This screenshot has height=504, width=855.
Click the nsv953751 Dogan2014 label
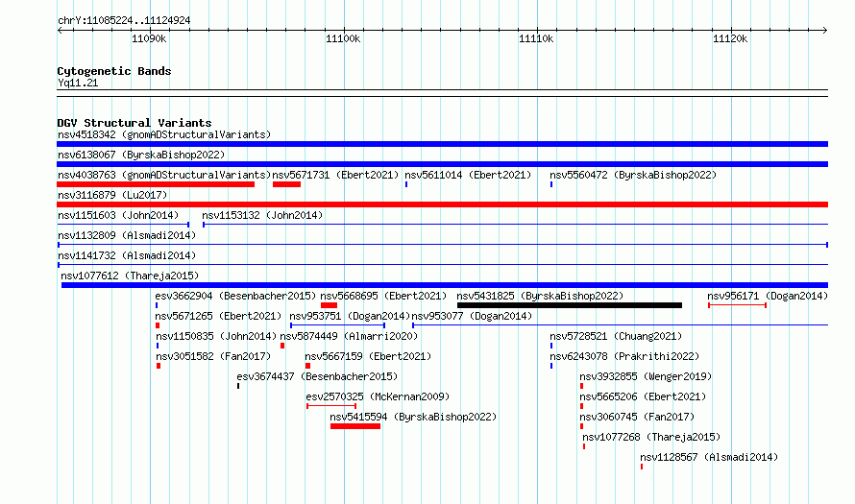(x=350, y=316)
